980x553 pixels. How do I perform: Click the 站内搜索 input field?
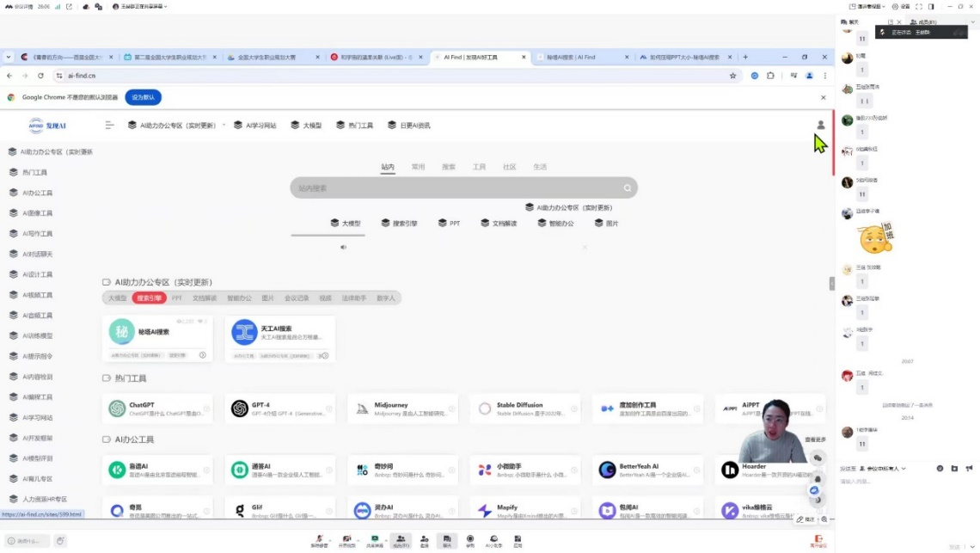click(x=456, y=188)
